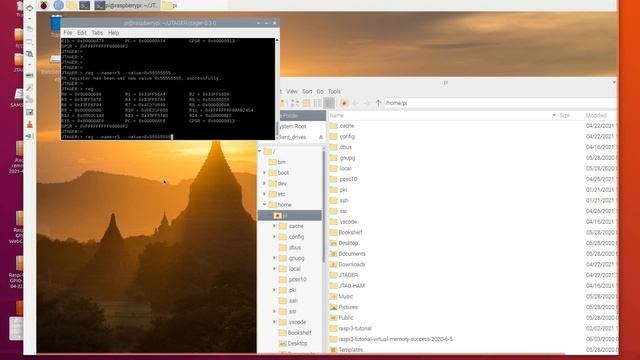The height and width of the screenshot is (360, 640).
Task: Select the Desktop folder in file list
Action: (x=344, y=243)
